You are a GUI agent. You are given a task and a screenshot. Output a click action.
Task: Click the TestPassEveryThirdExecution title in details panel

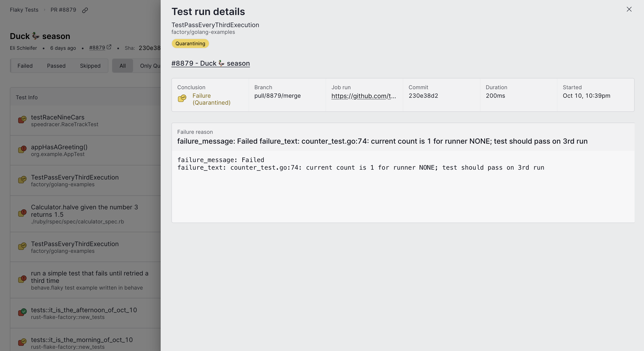[x=215, y=25]
